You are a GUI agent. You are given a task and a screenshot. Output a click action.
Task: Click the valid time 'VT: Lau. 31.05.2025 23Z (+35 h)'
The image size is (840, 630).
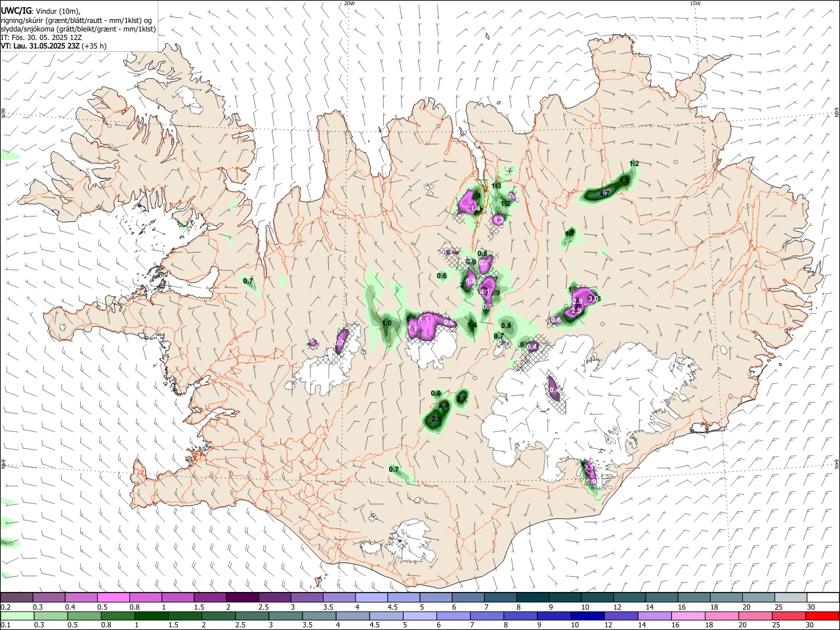[54, 47]
